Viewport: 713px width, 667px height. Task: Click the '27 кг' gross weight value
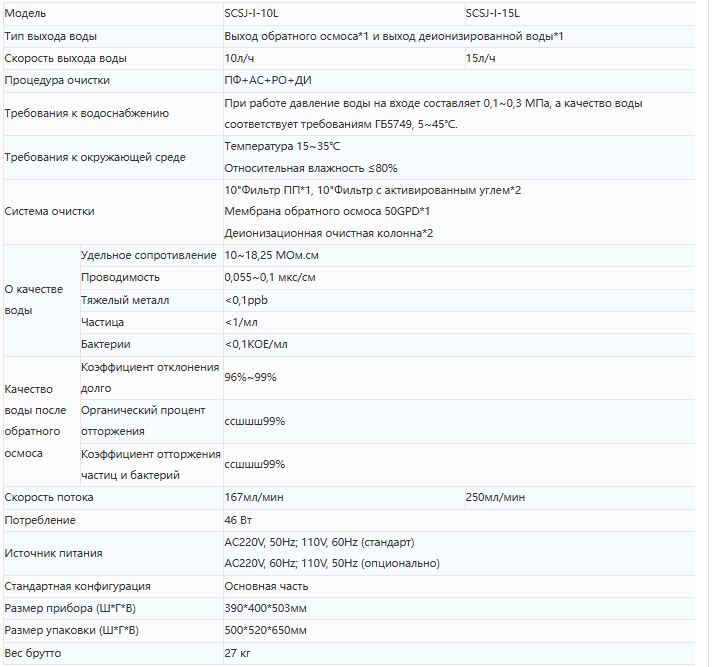237,653
